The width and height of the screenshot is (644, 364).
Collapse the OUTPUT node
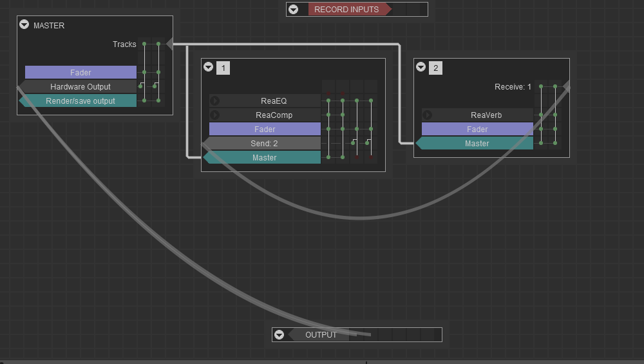tap(279, 335)
